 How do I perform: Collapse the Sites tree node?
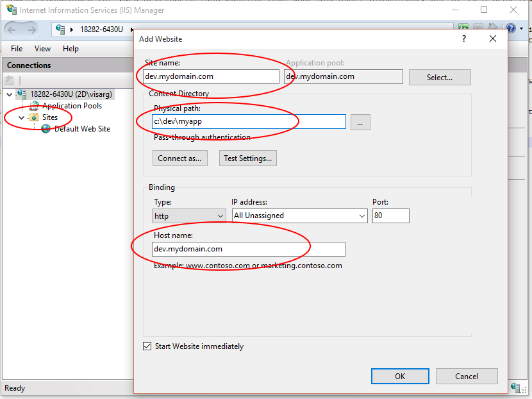click(21, 117)
